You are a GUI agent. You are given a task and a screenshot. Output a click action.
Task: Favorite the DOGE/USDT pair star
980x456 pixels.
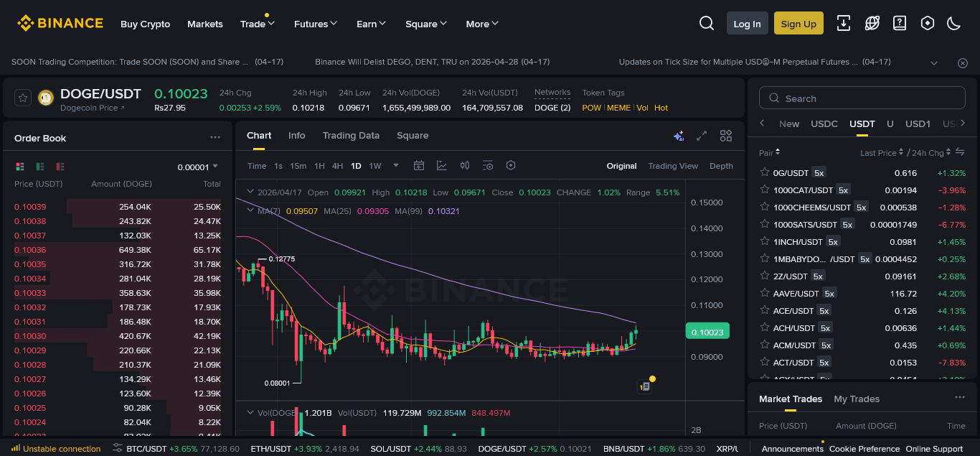pos(23,98)
